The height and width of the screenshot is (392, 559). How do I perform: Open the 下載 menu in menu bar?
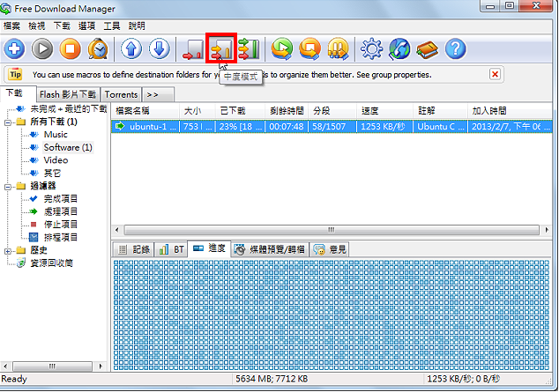62,26
